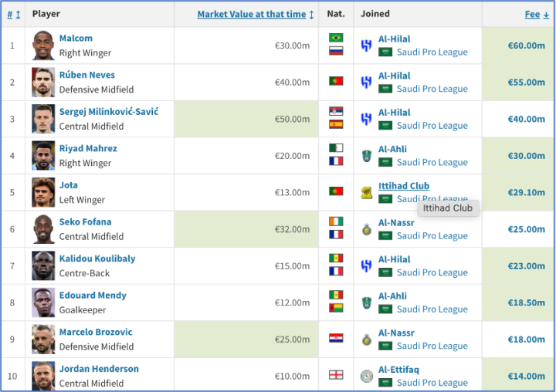This screenshot has height=392, width=556.
Task: Click Al-Ettifaq crest in Jordan Henderson row
Action: coord(366,377)
